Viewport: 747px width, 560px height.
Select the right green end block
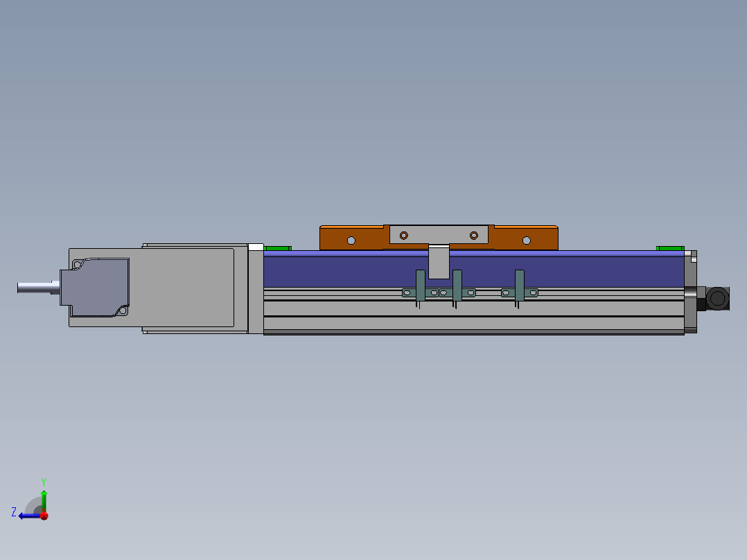669,248
